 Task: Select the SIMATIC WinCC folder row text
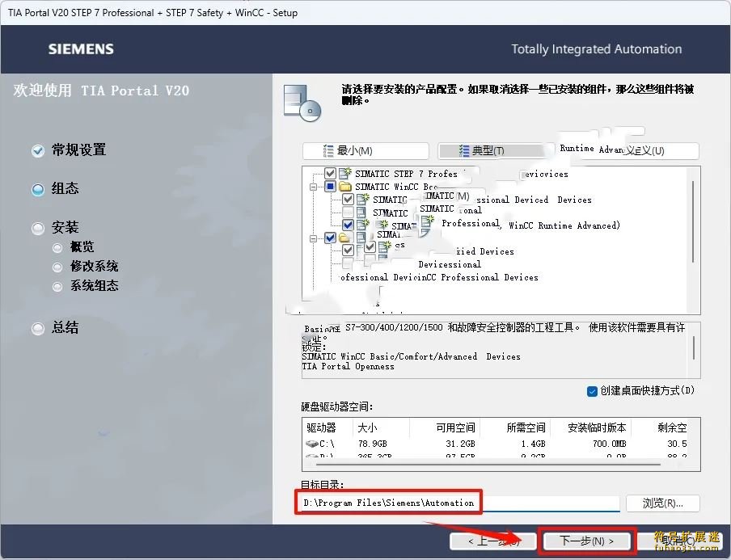(x=395, y=187)
